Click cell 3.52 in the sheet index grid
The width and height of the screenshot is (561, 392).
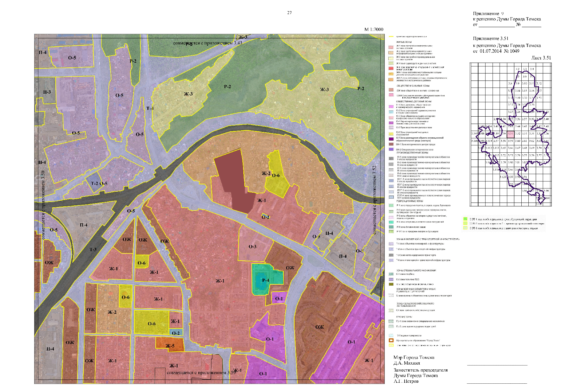(518, 134)
